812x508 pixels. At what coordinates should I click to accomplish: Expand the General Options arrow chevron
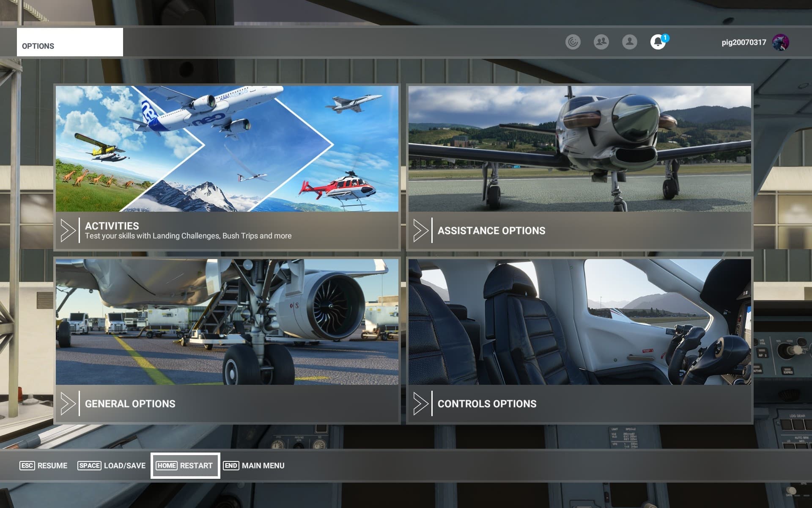tap(68, 403)
